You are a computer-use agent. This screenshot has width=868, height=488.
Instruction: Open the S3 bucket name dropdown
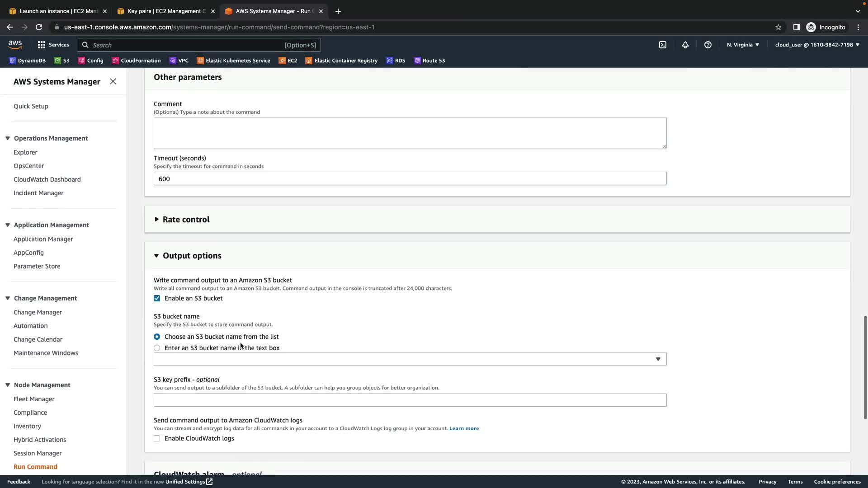pos(410,359)
